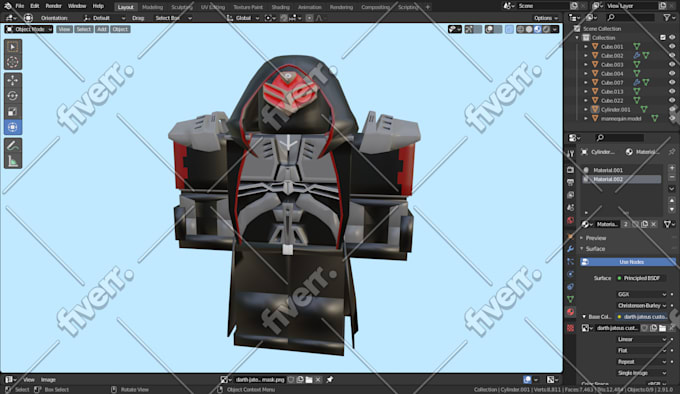Toggle visibility of Cube.022
Viewport: 680px width, 394px height.
tap(672, 101)
